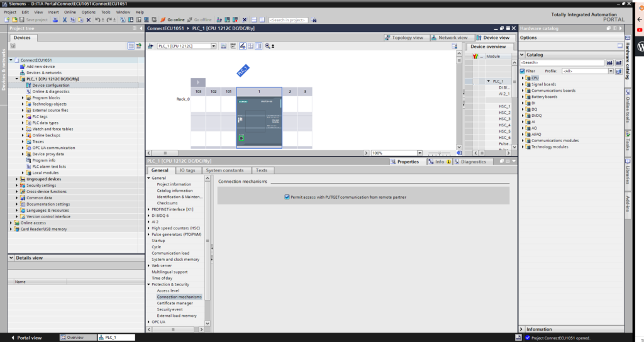The image size is (644, 342).
Task: Click the CPU module image in slot 1
Action: pos(259,121)
